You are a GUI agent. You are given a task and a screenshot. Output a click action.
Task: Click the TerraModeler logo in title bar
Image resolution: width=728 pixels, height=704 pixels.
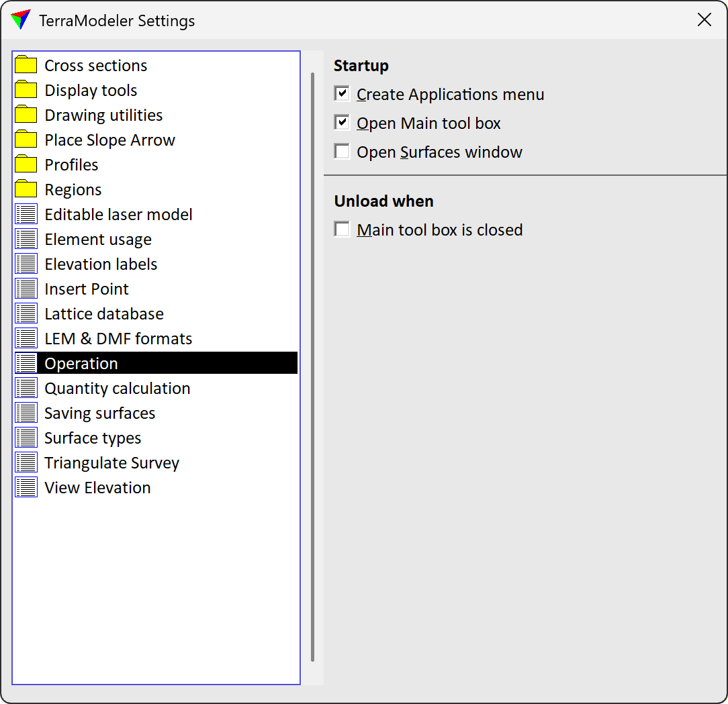coord(20,19)
